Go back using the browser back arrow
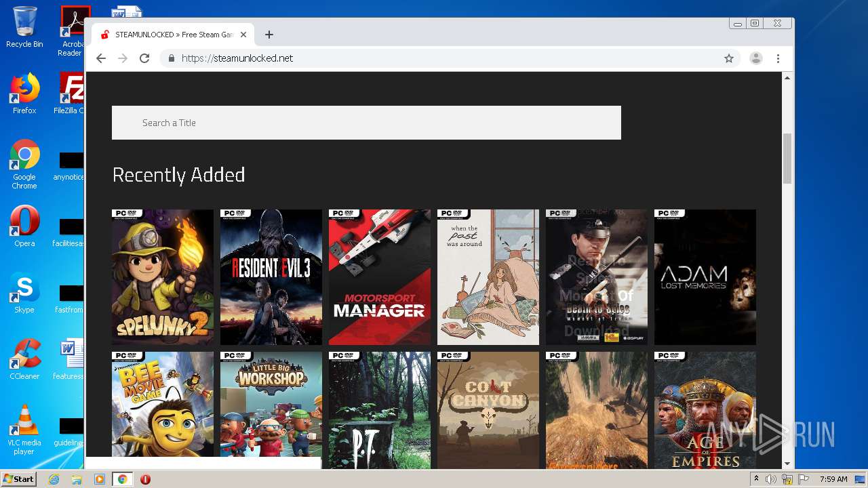 click(101, 58)
